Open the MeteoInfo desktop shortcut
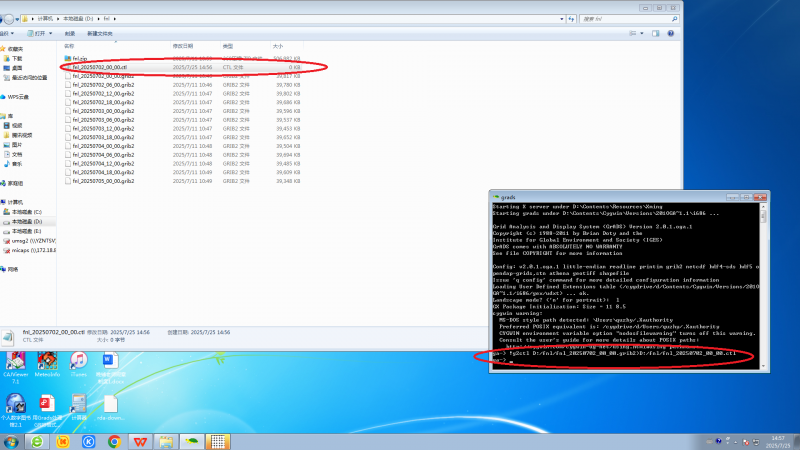The image size is (800, 450). click(x=46, y=363)
